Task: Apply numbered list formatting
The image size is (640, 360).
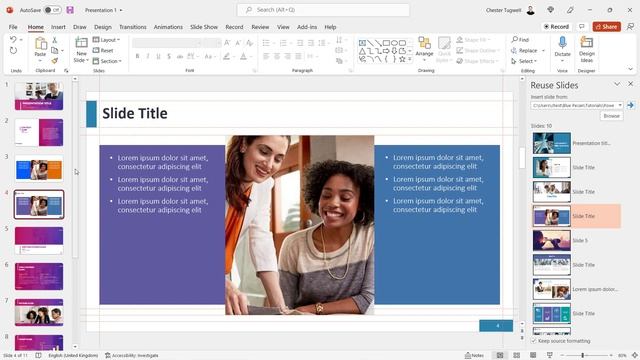Action: pyautogui.click(x=283, y=42)
